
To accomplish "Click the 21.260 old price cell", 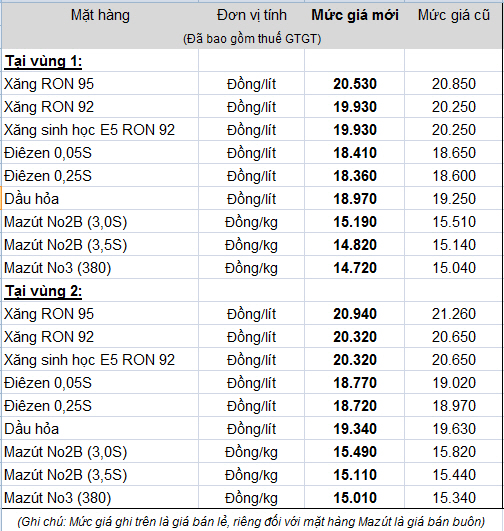I will click(454, 314).
